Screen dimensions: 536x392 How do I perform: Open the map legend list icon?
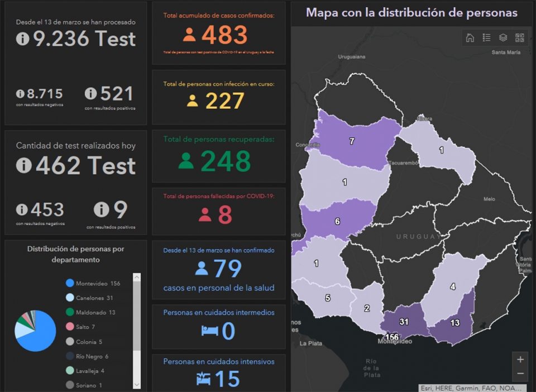pos(486,37)
